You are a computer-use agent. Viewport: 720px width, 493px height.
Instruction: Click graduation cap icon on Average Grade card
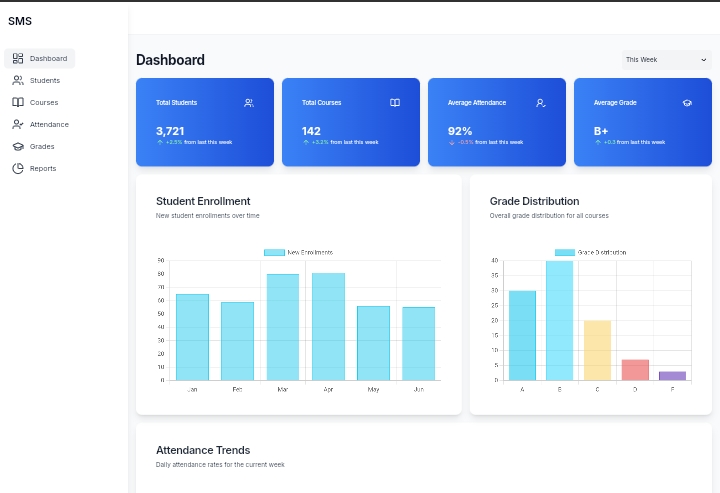point(687,102)
